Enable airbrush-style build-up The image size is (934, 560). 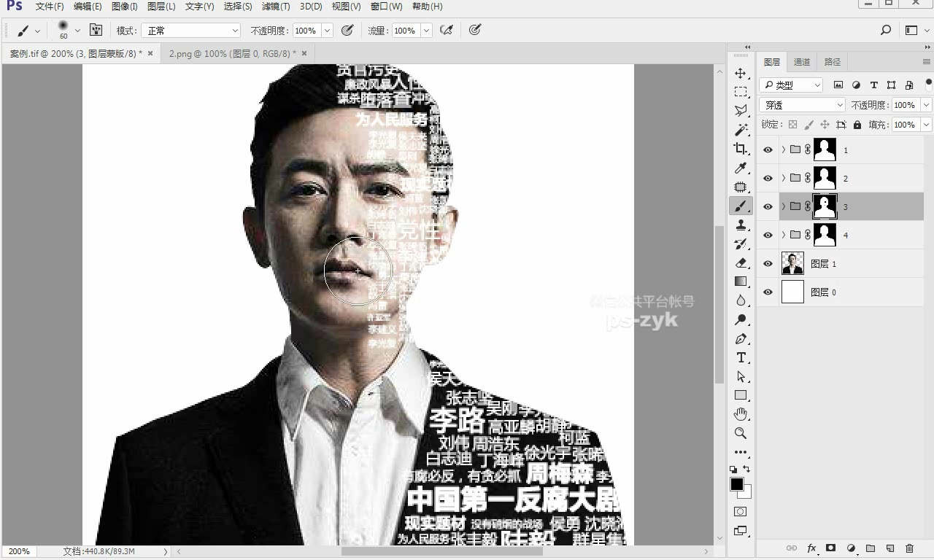tap(447, 30)
